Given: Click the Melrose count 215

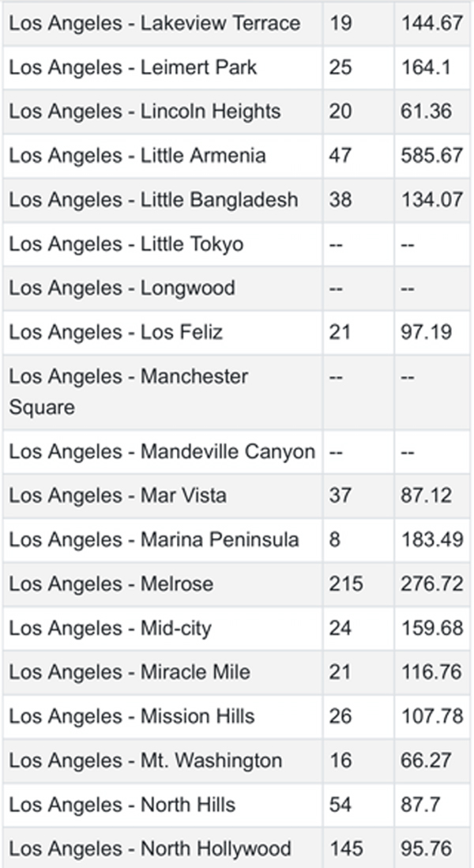Looking at the screenshot, I should pyautogui.click(x=346, y=584).
